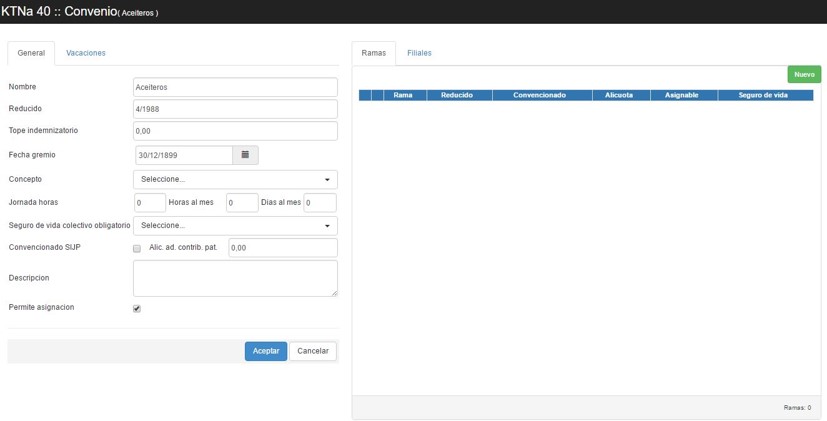Expand the Concepto dropdown
The width and height of the screenshot is (827, 421).
[x=235, y=179]
